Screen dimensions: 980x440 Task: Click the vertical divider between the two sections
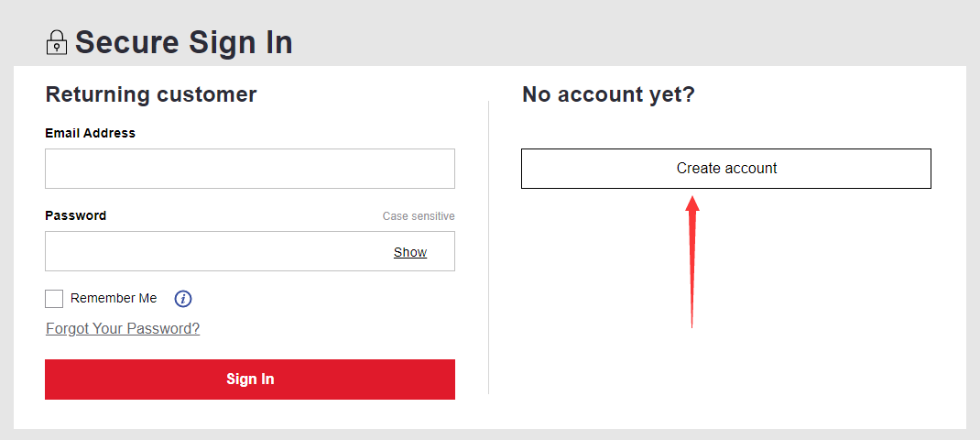tap(489, 247)
